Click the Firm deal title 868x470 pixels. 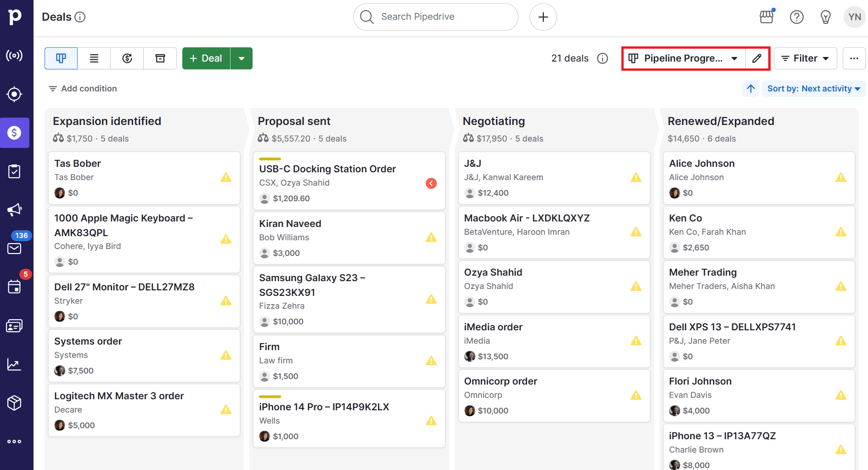(269, 347)
